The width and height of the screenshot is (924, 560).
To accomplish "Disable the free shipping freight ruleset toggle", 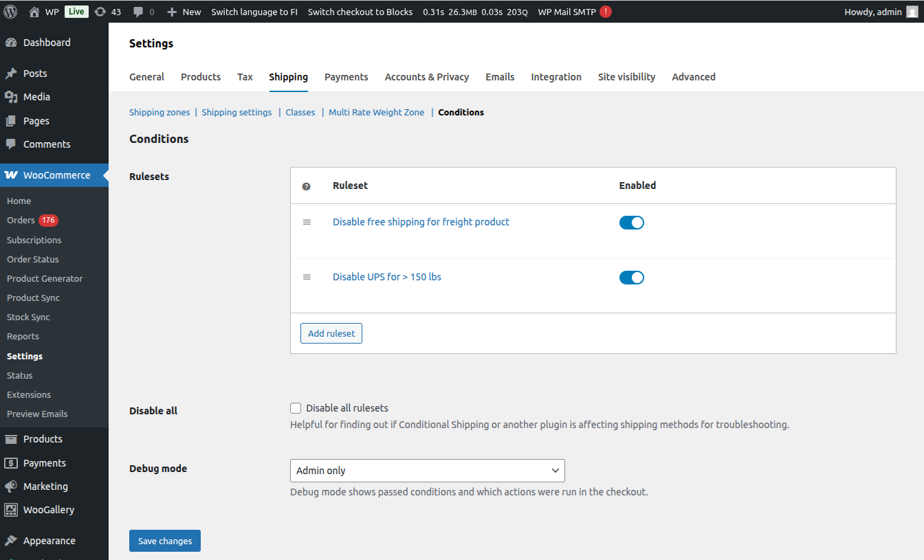I will pyautogui.click(x=631, y=223).
